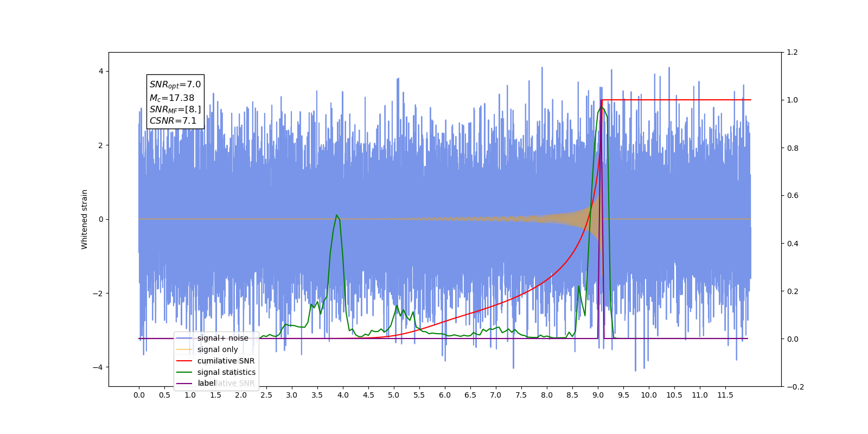This screenshot has width=868, height=434.
Task: Click x-axis tick label 0.0
Action: coord(139,395)
